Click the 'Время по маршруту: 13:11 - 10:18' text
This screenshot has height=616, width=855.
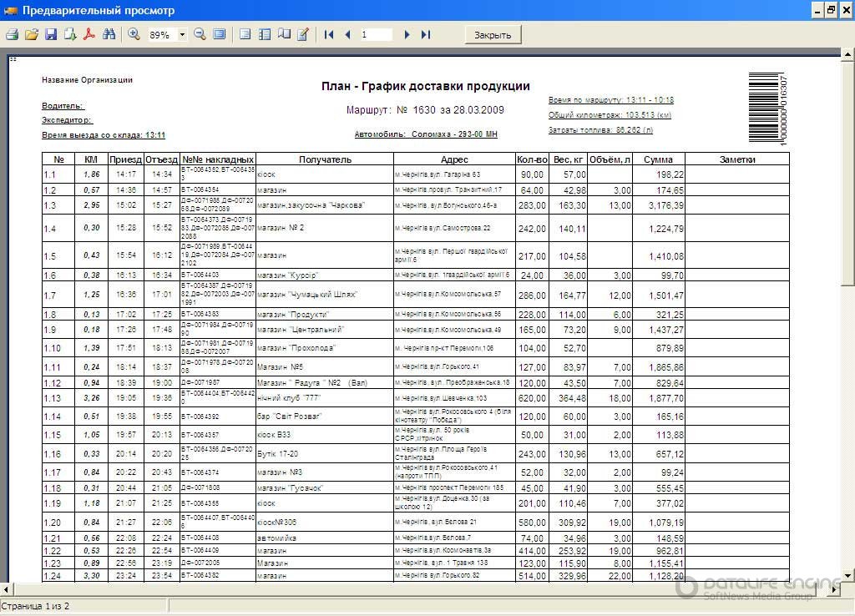[x=611, y=100]
